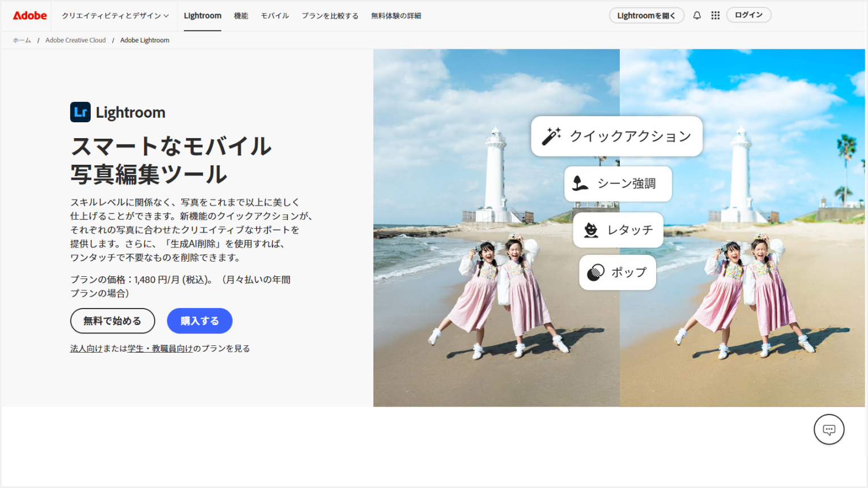Open the 法人向け plans link
The image size is (868, 488).
(86, 348)
